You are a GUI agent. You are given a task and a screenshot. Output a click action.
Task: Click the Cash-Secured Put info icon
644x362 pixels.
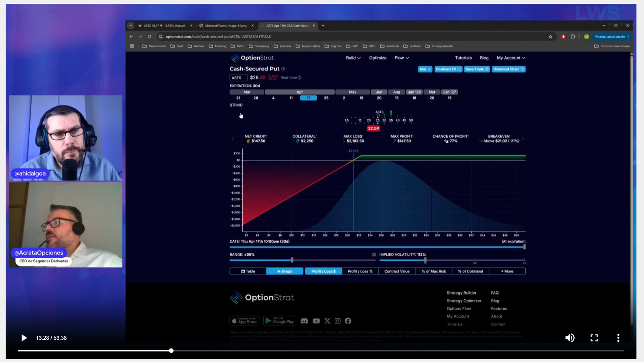pos(283,69)
